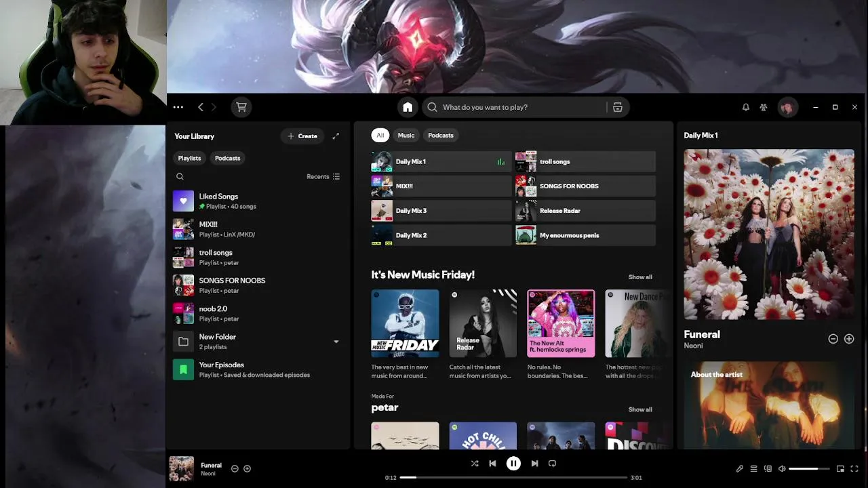Open the miniplayer icon

point(840,468)
